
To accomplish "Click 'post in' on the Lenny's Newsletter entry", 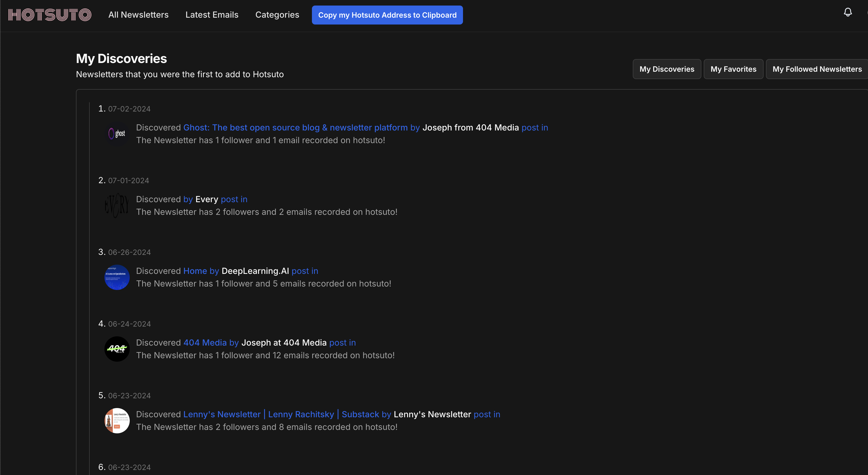I will click(x=487, y=414).
